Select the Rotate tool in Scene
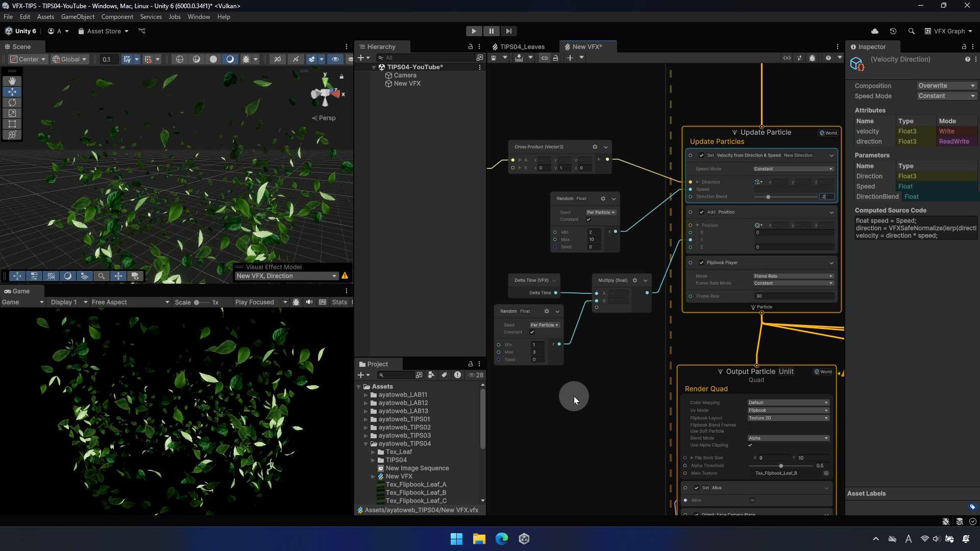 (12, 103)
